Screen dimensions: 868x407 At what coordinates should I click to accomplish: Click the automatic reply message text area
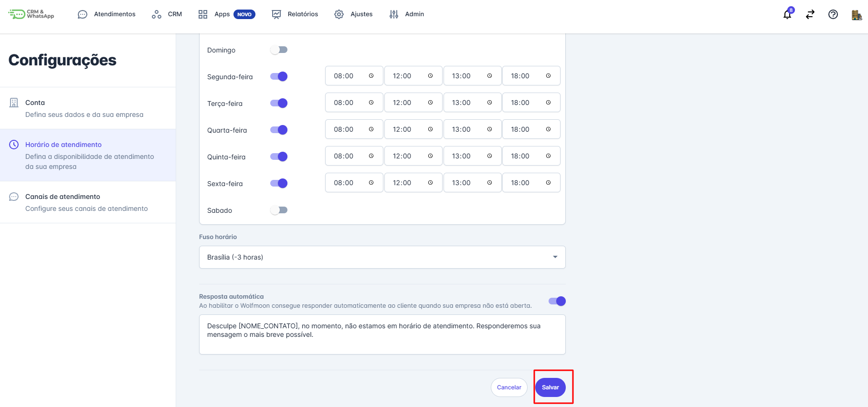(x=382, y=334)
